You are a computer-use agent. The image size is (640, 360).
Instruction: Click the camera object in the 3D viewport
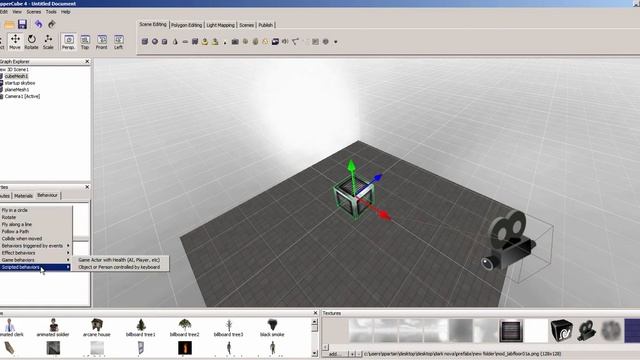click(x=509, y=241)
